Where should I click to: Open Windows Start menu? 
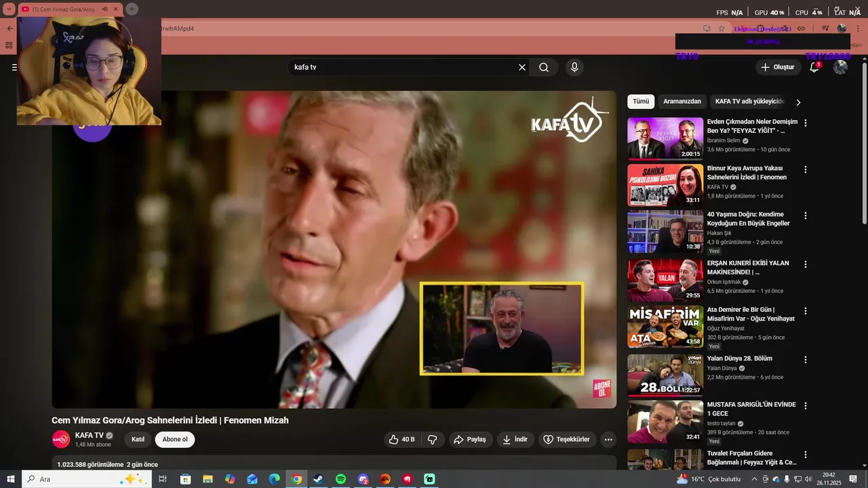coord(11,479)
